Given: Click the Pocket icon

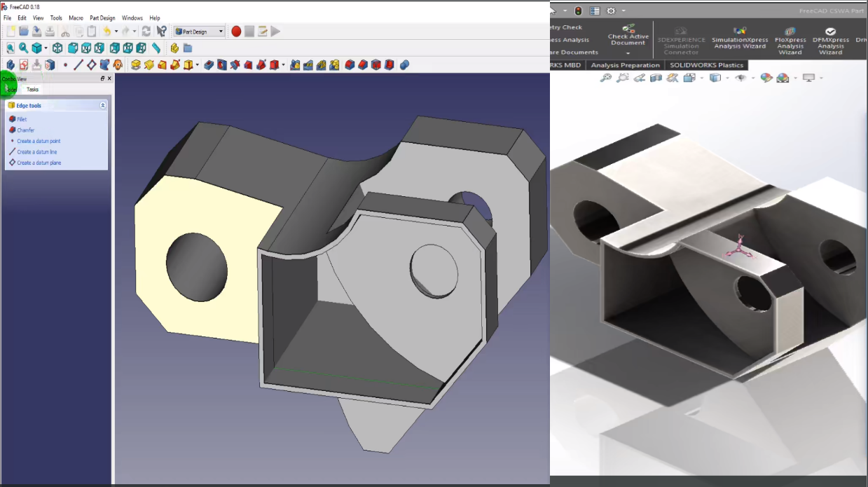Looking at the screenshot, I should 209,64.
